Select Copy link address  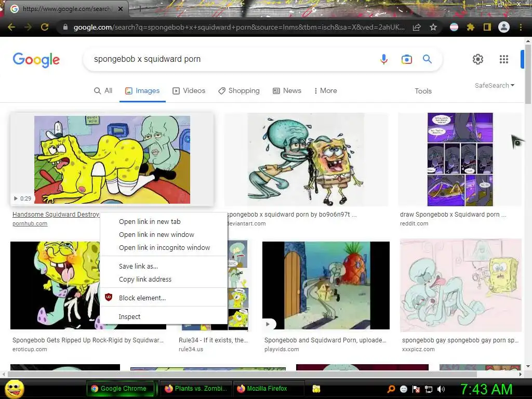(164, 279)
